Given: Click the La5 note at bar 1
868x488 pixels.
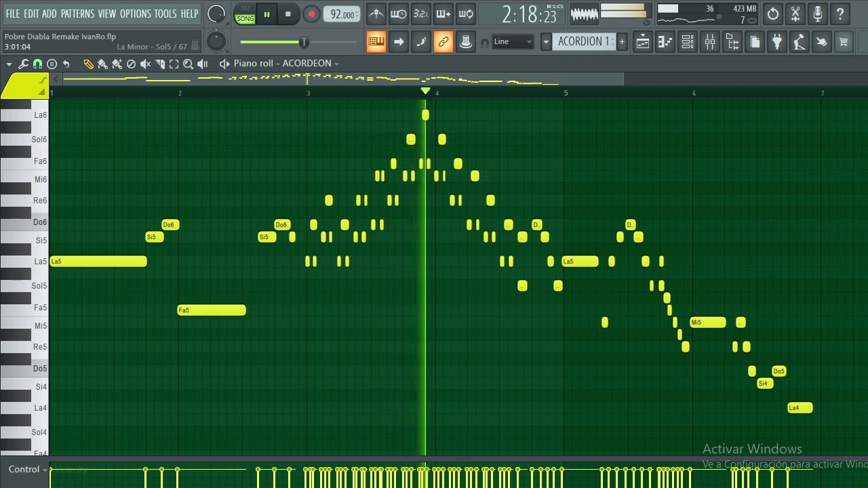Looking at the screenshot, I should [98, 261].
